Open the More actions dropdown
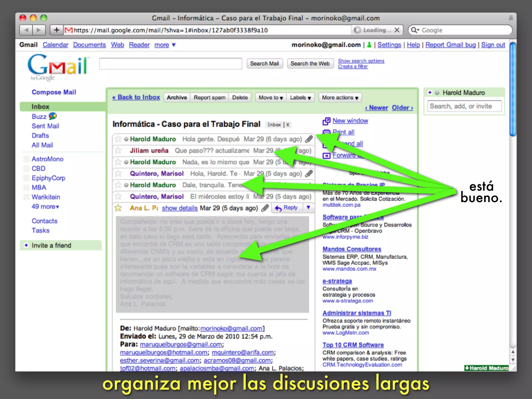Screen dimensions: 532x399 tap(340, 98)
